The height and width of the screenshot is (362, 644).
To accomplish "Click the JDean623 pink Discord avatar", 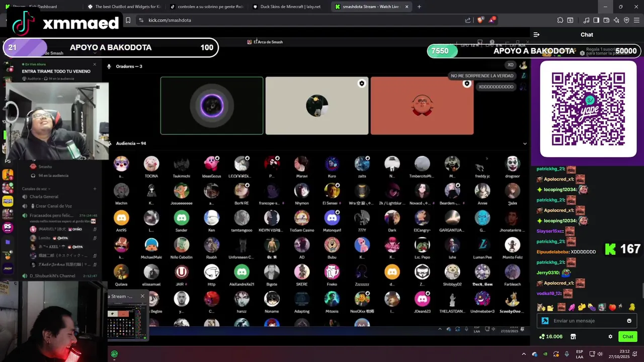I will (422, 299).
